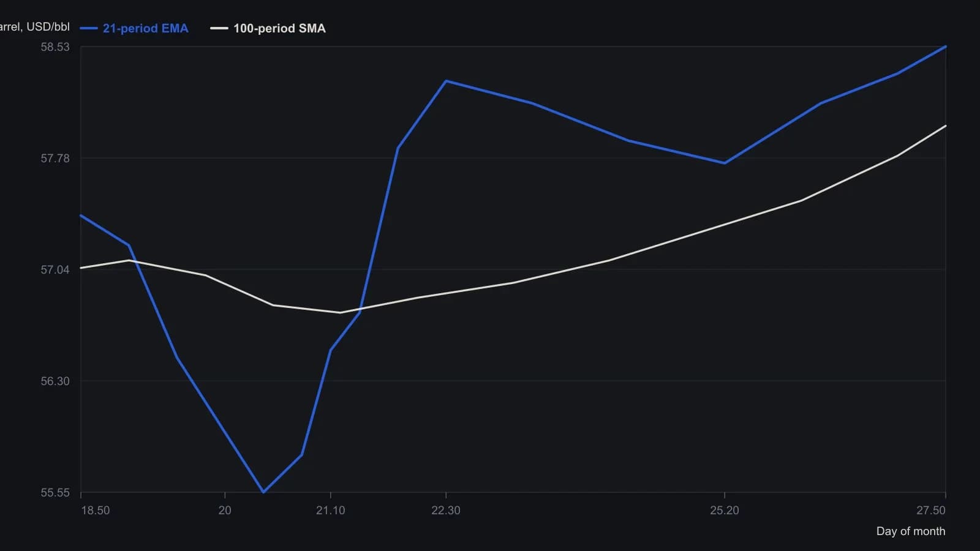Select the 56.30 y-axis label

point(55,381)
